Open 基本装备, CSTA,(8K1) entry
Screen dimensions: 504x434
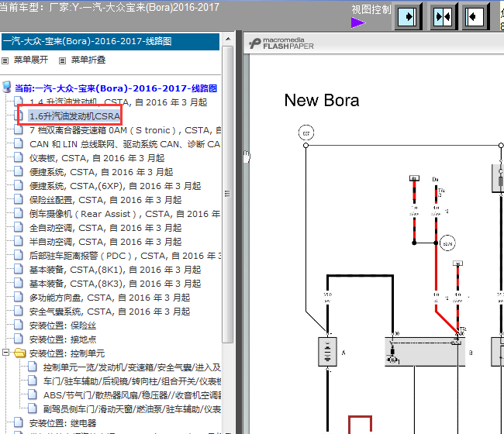point(115,270)
